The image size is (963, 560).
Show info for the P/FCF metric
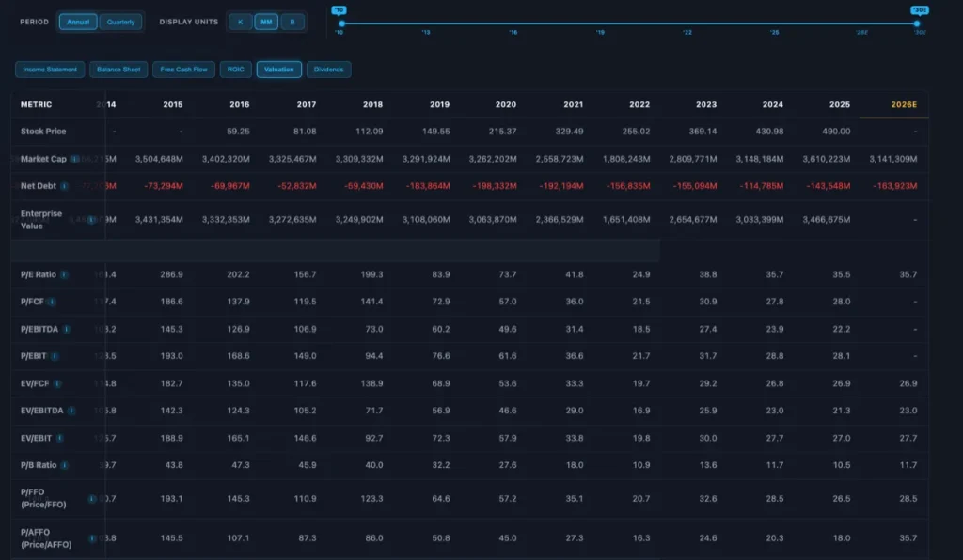coord(52,302)
